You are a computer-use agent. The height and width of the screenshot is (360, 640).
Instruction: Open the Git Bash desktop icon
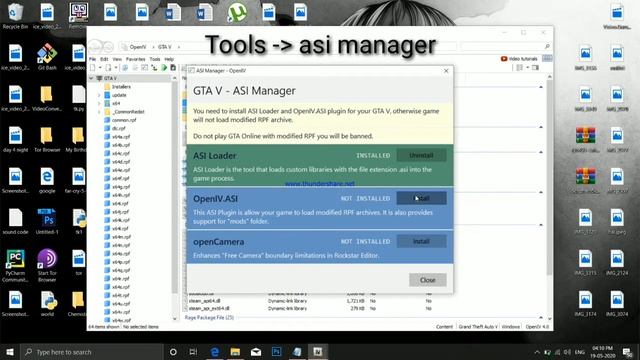click(47, 57)
